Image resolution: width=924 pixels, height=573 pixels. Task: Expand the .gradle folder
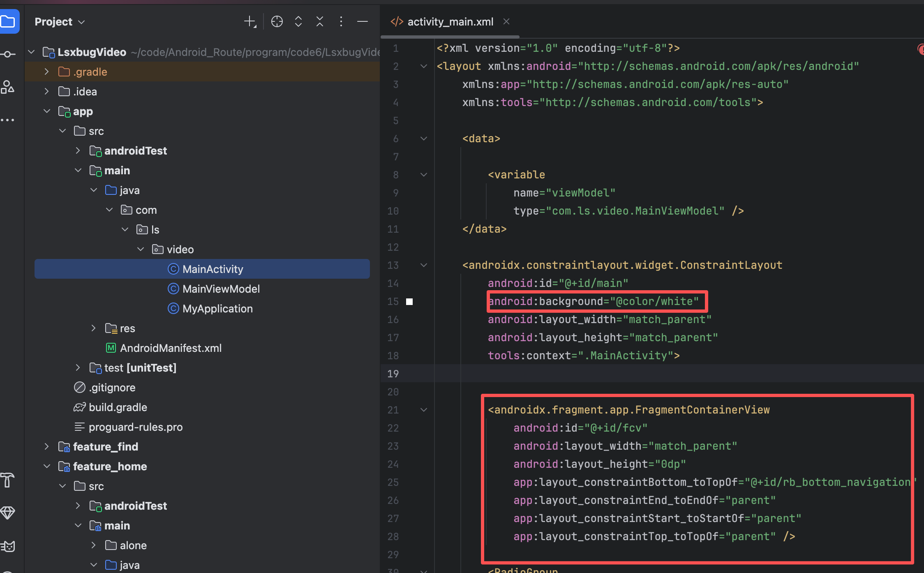[x=47, y=72]
